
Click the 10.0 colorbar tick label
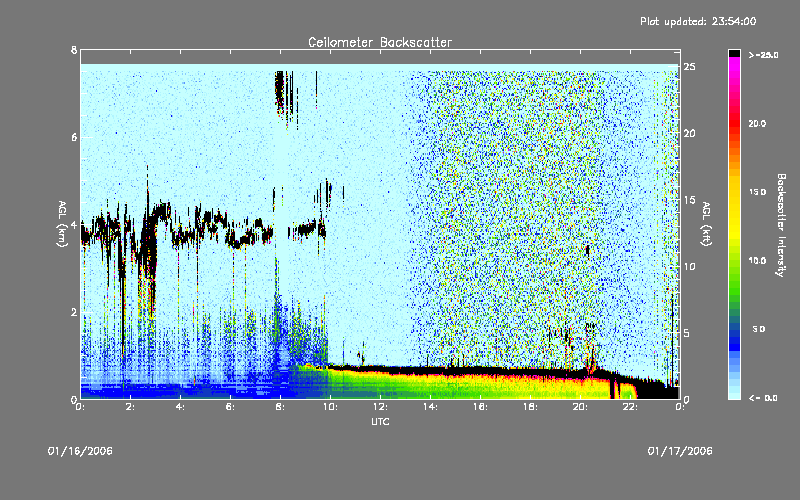coord(757,261)
